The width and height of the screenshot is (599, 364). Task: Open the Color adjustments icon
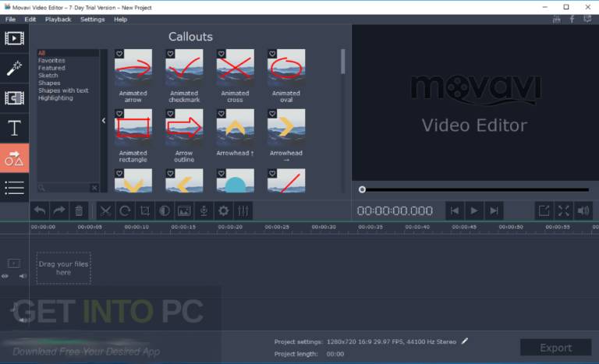[x=165, y=210]
